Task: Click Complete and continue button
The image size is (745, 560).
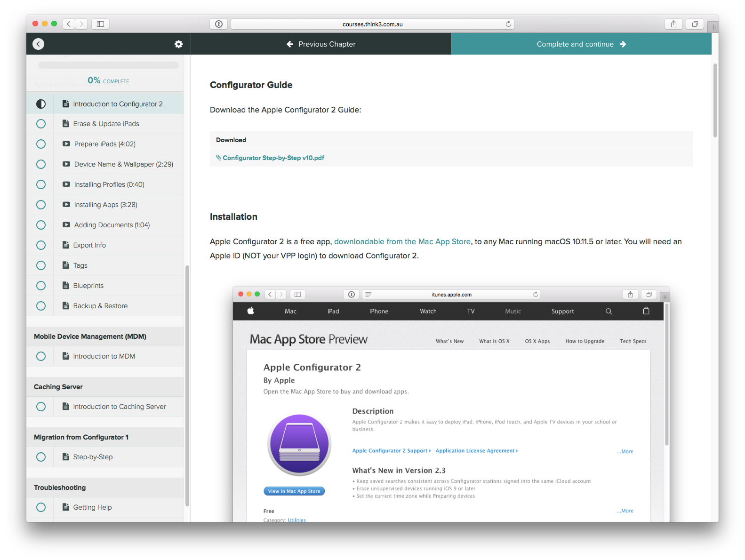Action: 581,44
